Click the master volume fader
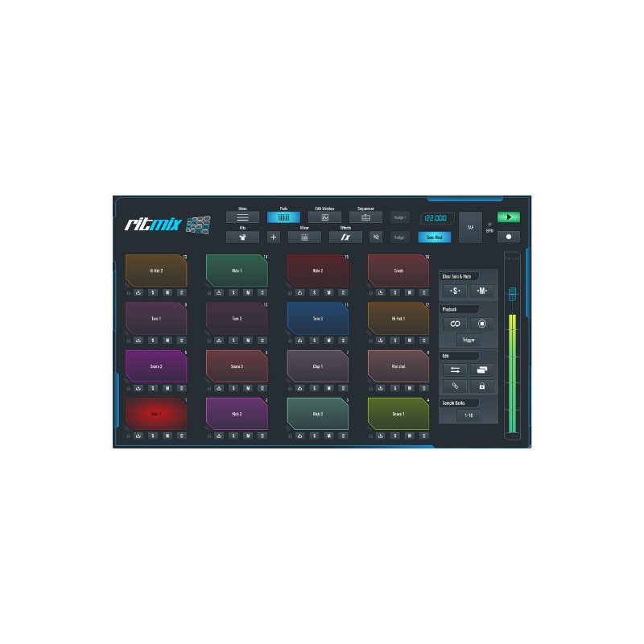Image resolution: width=644 pixels, height=644 pixels. coord(512,293)
